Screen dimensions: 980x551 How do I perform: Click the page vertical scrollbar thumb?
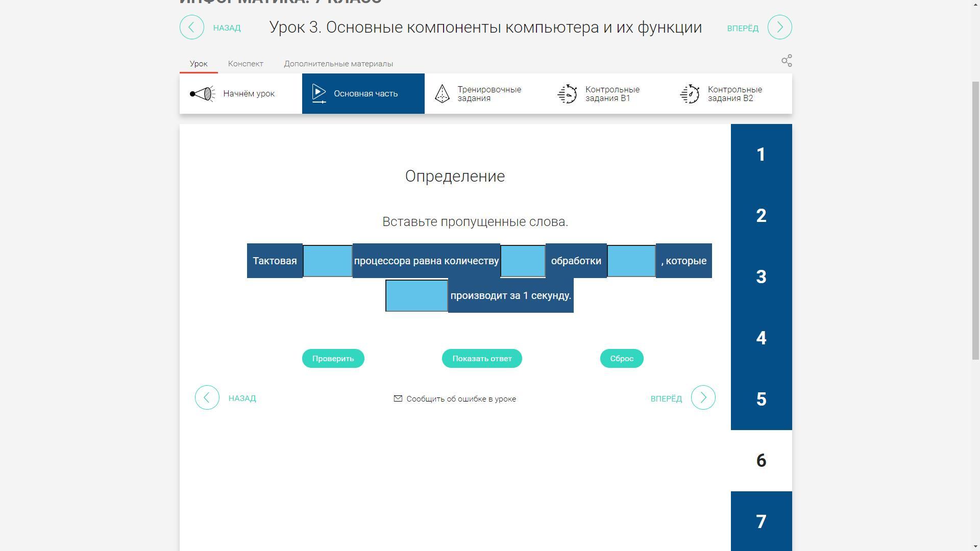[x=975, y=219]
